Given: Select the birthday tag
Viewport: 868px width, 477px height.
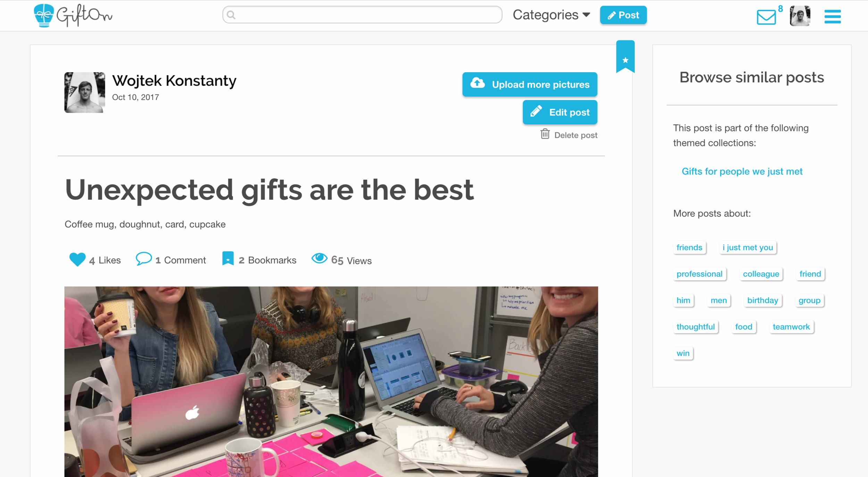Looking at the screenshot, I should (762, 300).
